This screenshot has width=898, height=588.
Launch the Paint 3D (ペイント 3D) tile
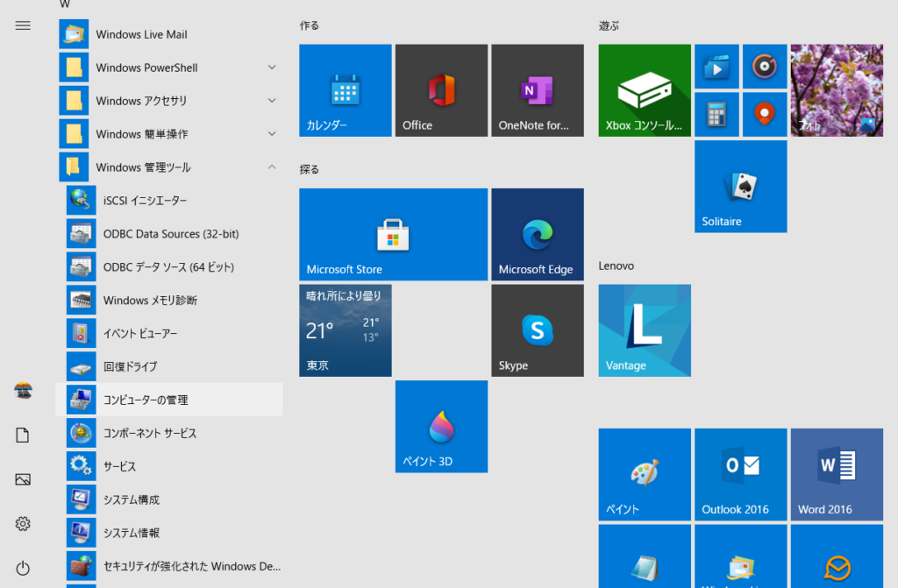tap(441, 426)
